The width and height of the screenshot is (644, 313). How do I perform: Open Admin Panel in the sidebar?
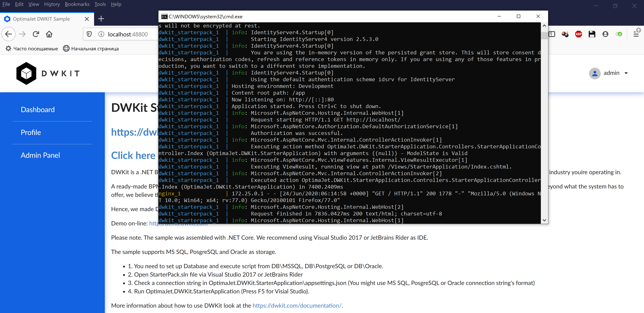click(x=40, y=155)
